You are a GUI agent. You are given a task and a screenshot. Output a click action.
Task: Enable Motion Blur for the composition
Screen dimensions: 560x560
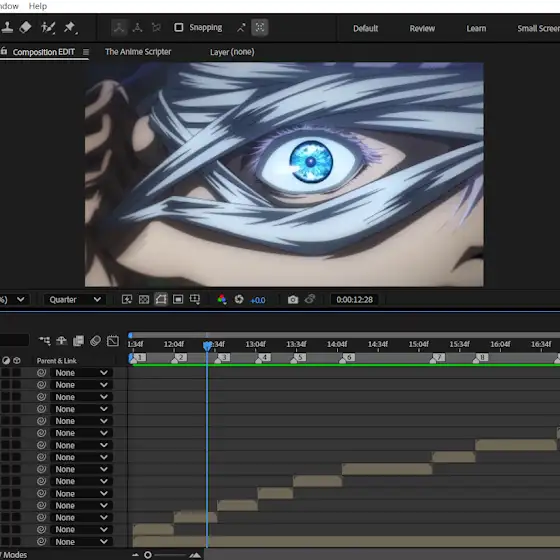coord(95,341)
